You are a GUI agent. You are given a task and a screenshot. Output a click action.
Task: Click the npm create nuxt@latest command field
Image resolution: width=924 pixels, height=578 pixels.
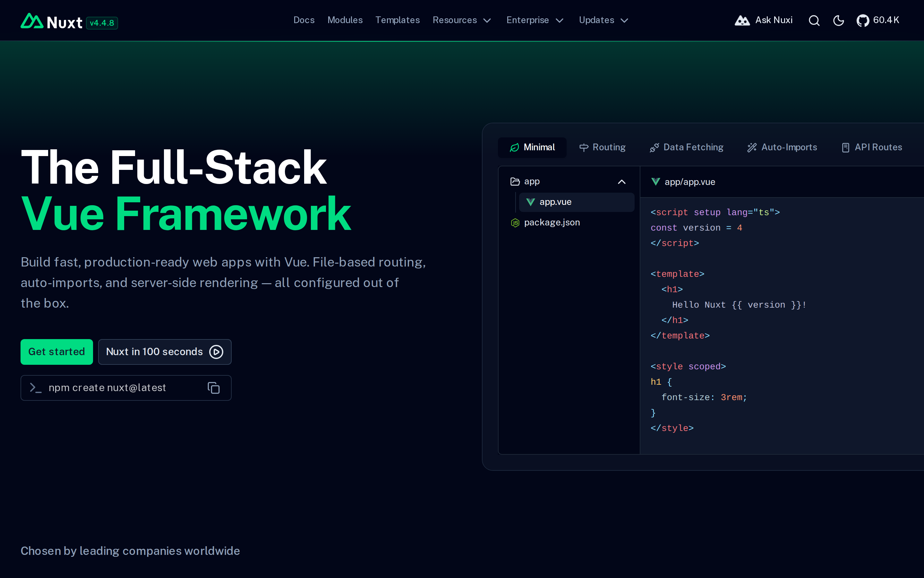(x=126, y=388)
